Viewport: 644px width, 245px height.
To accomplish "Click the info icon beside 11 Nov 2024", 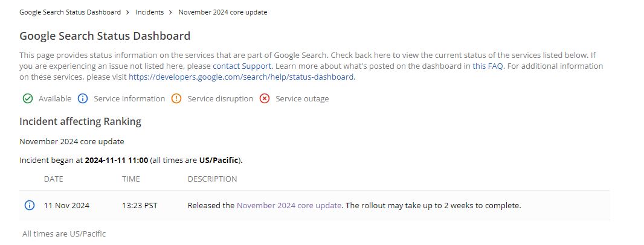I will pyautogui.click(x=29, y=205).
